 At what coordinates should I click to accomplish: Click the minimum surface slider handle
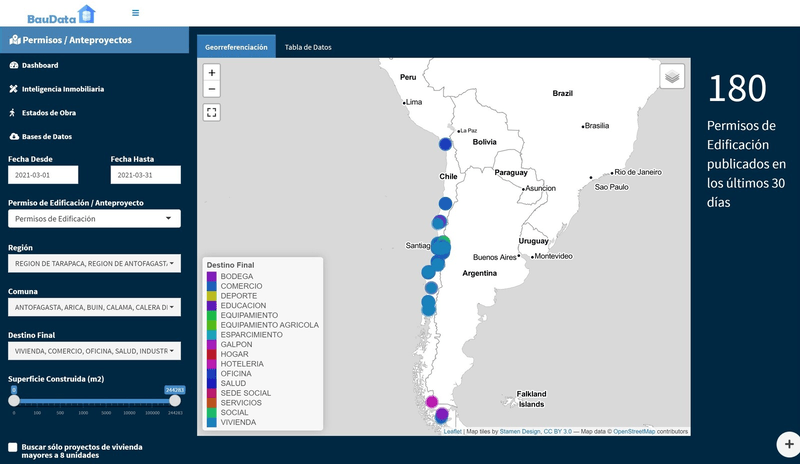coord(14,401)
